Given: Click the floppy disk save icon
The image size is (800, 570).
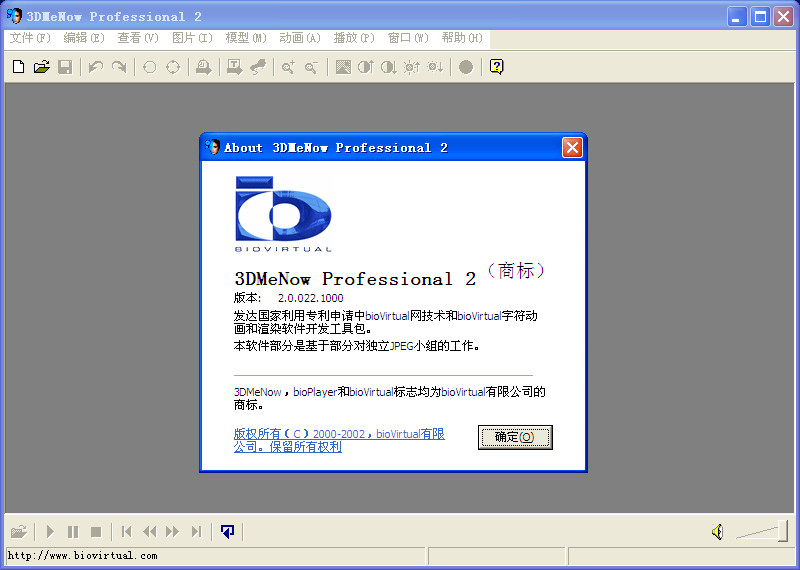Looking at the screenshot, I should [x=65, y=67].
